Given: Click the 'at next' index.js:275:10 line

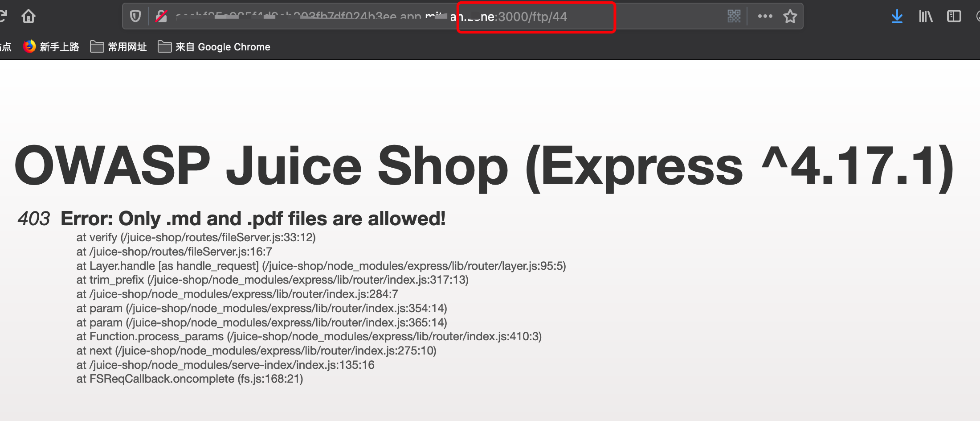Looking at the screenshot, I should 256,351.
